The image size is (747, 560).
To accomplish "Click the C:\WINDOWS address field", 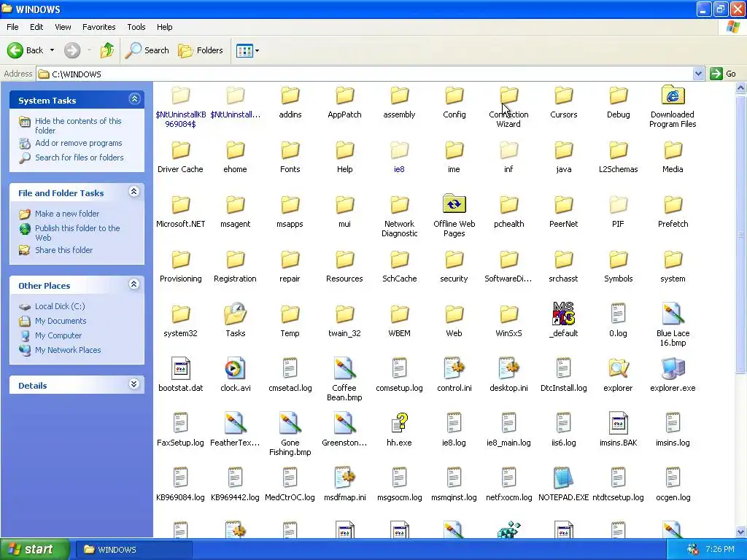I will pyautogui.click(x=365, y=74).
